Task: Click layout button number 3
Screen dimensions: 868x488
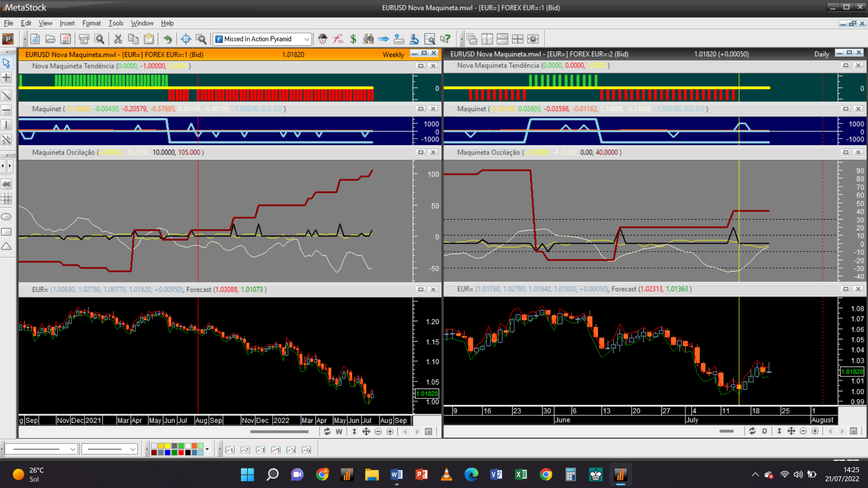Action: pos(260,450)
